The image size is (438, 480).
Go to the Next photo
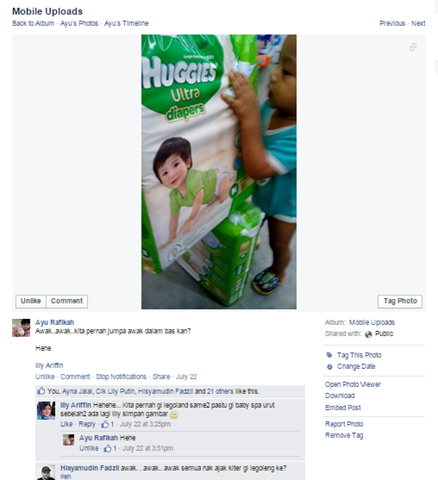(x=418, y=23)
